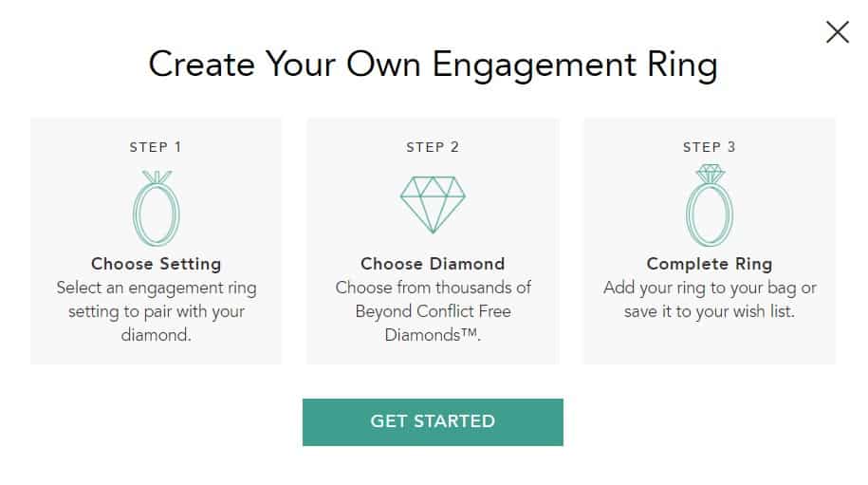Select the Choose Diamond heading
Image resolution: width=868 pixels, height=485 pixels.
[433, 264]
